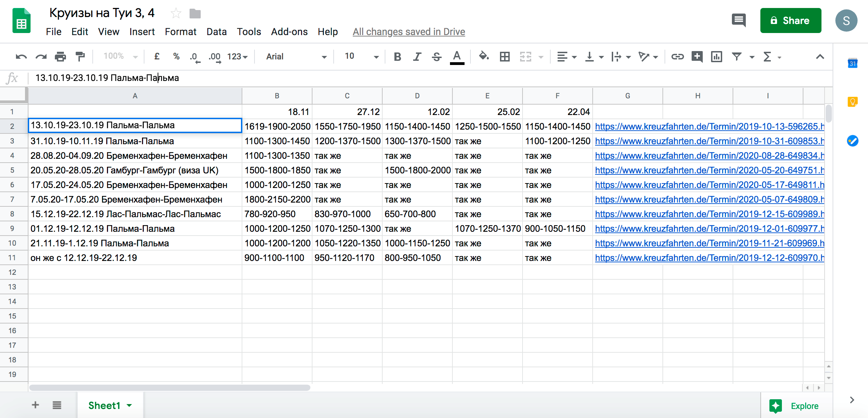Open the Help menu
Viewport: 868px width, 418px height.
[x=328, y=32]
